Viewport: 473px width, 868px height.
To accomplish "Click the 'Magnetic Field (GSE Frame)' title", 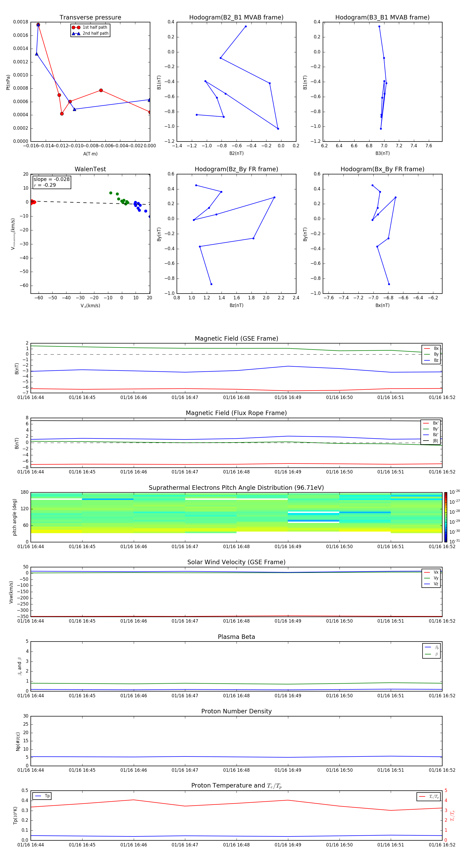I will pos(236,339).
